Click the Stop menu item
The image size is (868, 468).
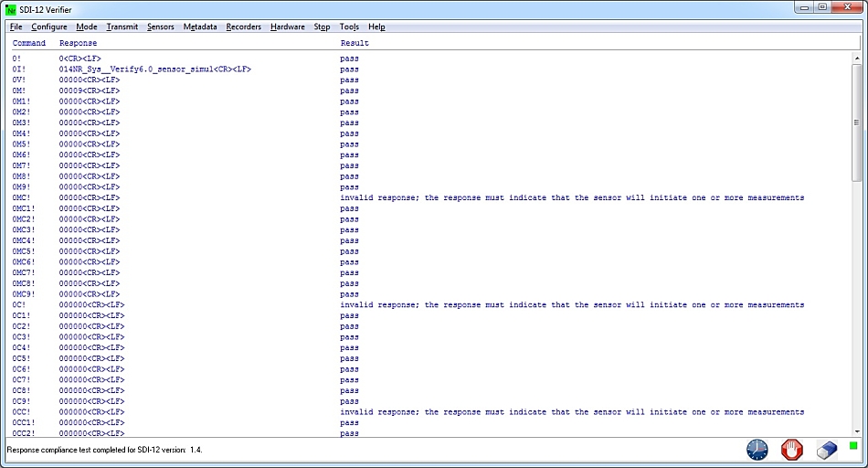pos(322,27)
